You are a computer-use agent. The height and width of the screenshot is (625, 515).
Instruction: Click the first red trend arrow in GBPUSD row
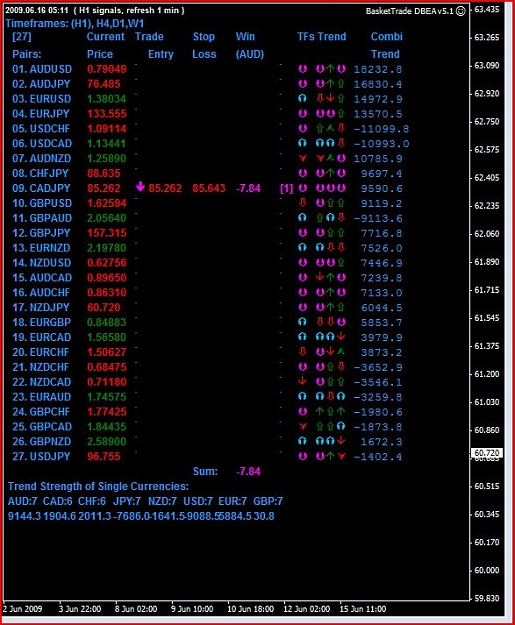[x=303, y=203]
